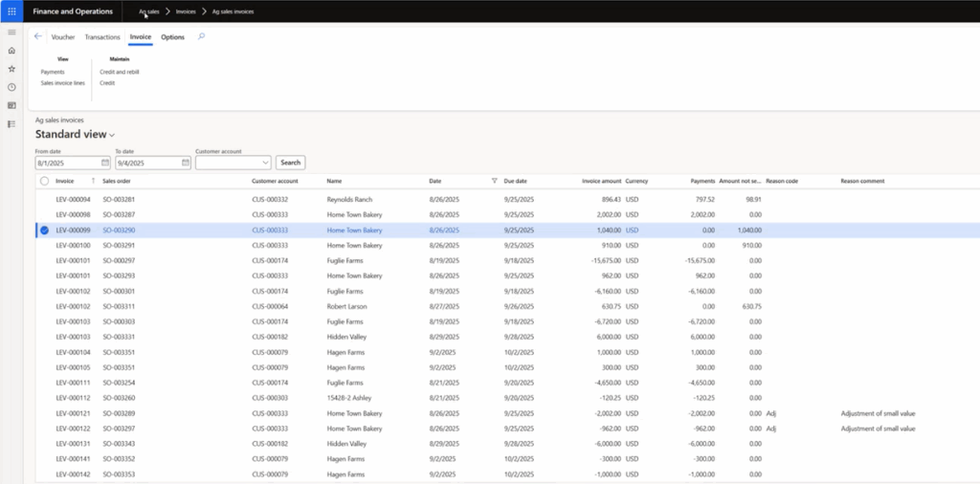Screen dimensions: 980x484
Task: Open the app launcher waffle icon
Action: (11, 11)
